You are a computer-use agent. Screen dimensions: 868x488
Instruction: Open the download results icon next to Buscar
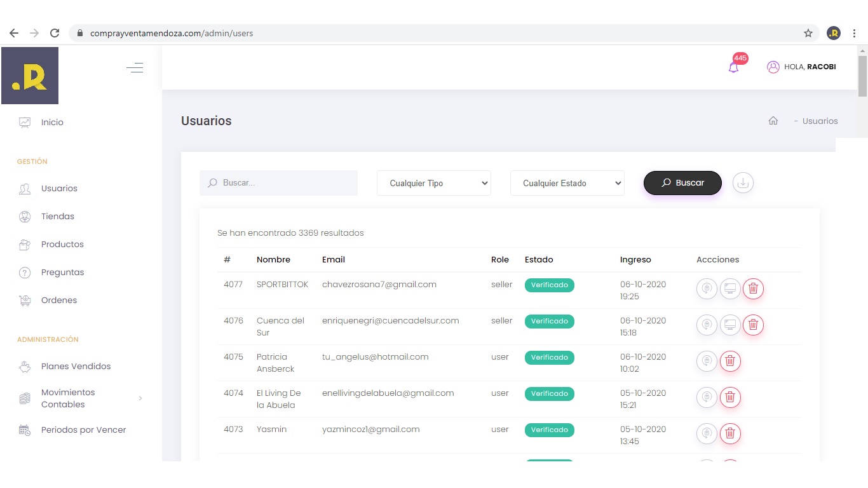click(x=743, y=183)
